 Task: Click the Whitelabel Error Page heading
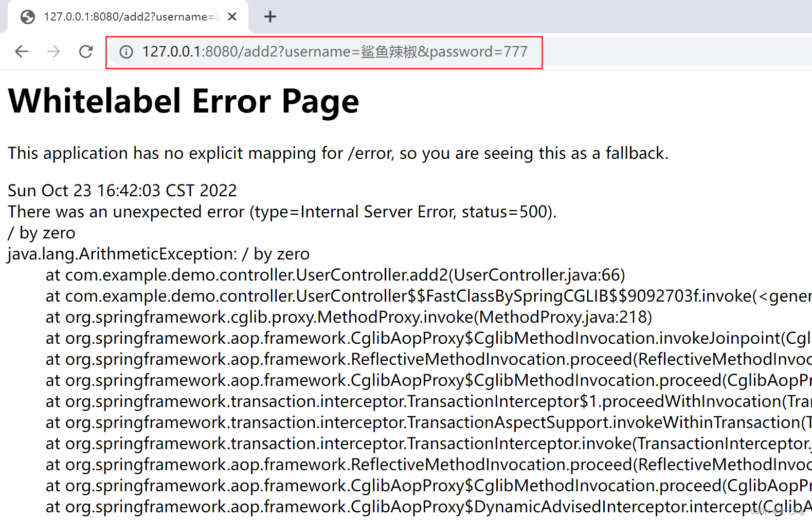pos(184,101)
